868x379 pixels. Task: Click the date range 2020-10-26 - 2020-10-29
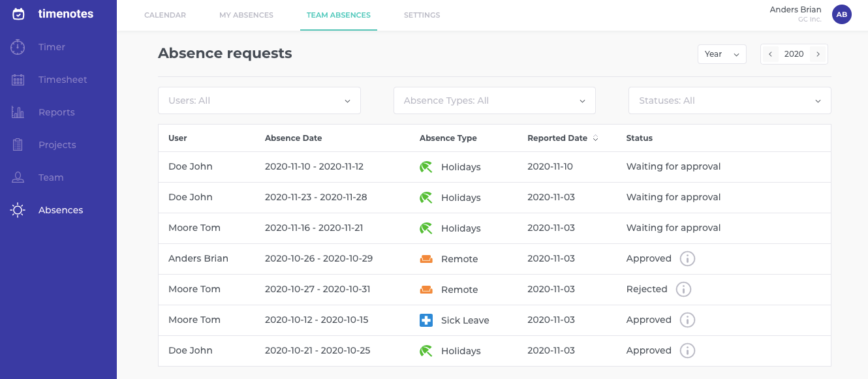tap(319, 258)
